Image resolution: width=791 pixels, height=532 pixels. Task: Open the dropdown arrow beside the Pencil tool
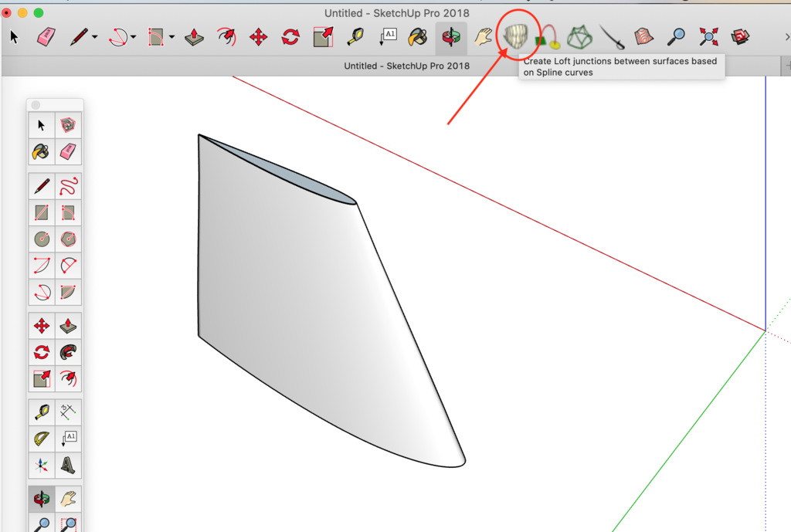pos(95,37)
